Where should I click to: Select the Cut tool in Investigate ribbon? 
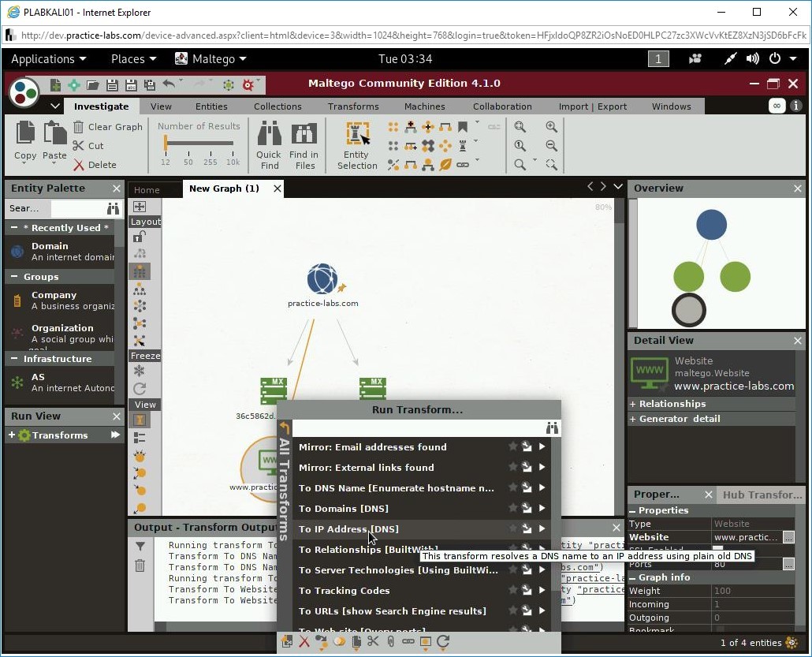pyautogui.click(x=79, y=145)
